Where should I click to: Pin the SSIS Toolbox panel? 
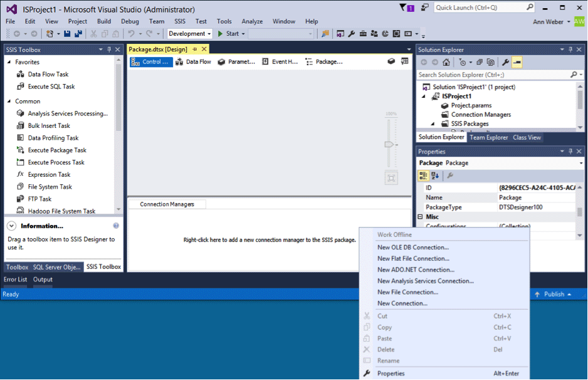pos(109,50)
